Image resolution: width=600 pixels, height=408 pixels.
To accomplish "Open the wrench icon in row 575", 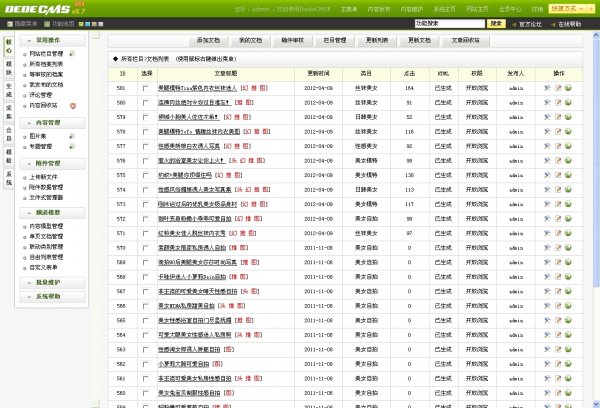I will (548, 175).
